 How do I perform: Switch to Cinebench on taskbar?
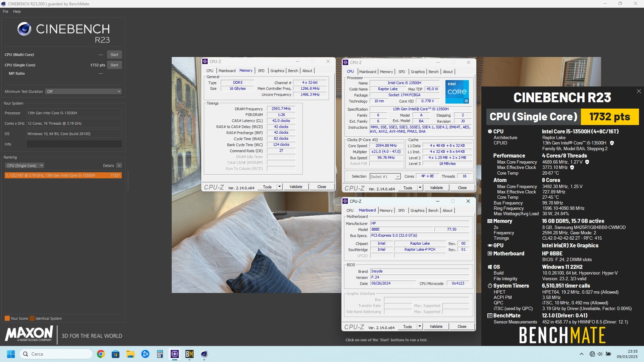coord(204,354)
